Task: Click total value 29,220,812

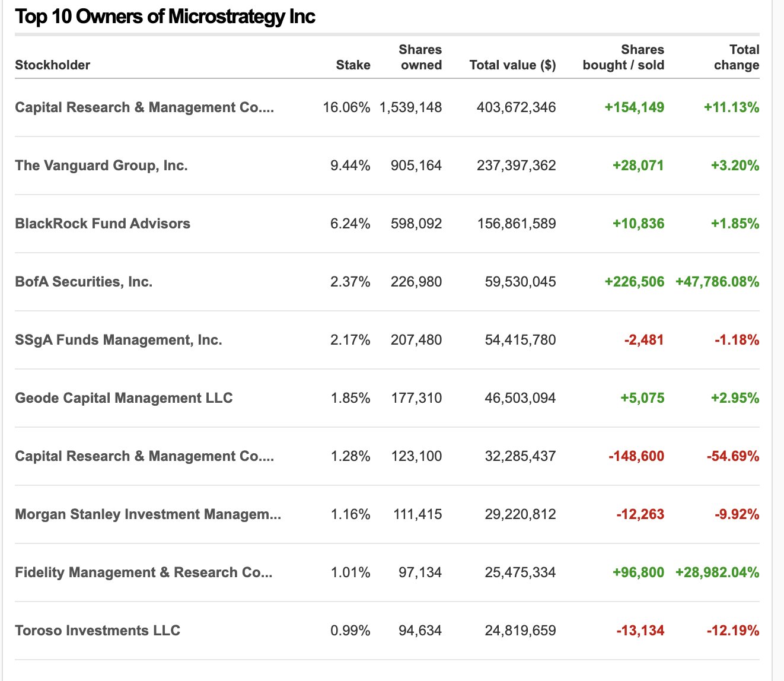Action: click(x=521, y=514)
